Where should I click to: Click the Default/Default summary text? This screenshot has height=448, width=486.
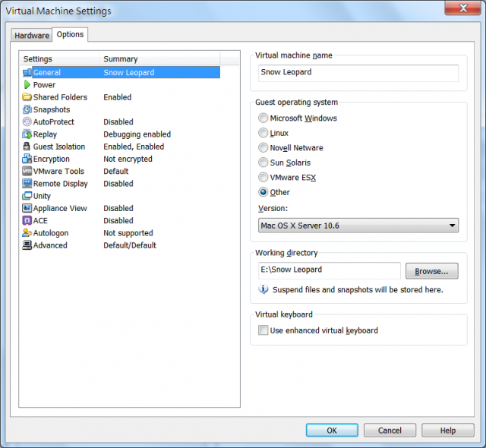130,245
